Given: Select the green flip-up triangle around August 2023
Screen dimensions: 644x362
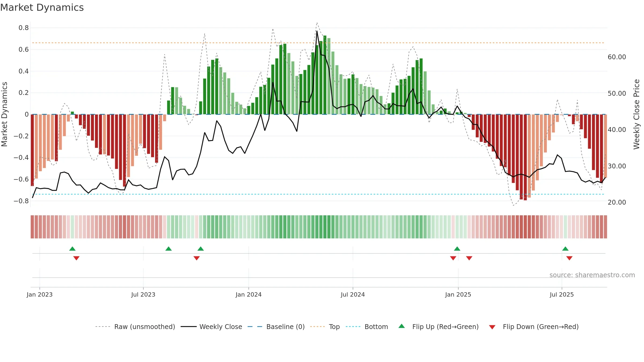Looking at the screenshot, I should point(169,249).
